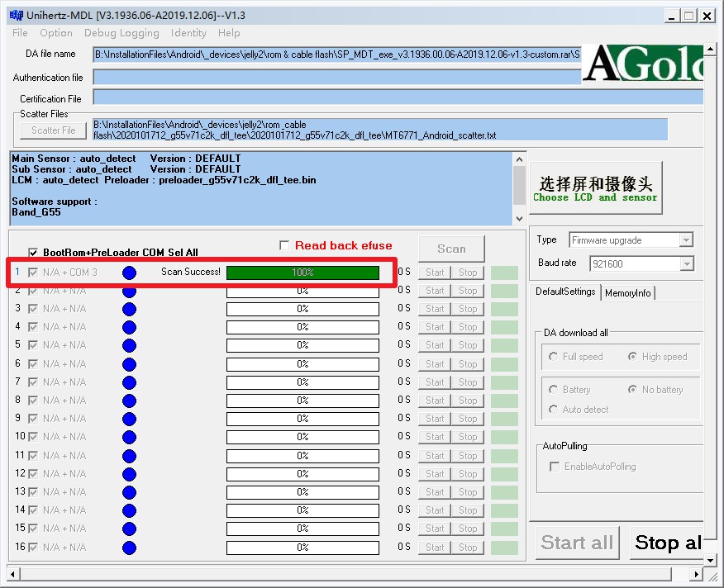Click the blue status indicator for row 9
The height and width of the screenshot is (588, 724).
[x=129, y=419]
